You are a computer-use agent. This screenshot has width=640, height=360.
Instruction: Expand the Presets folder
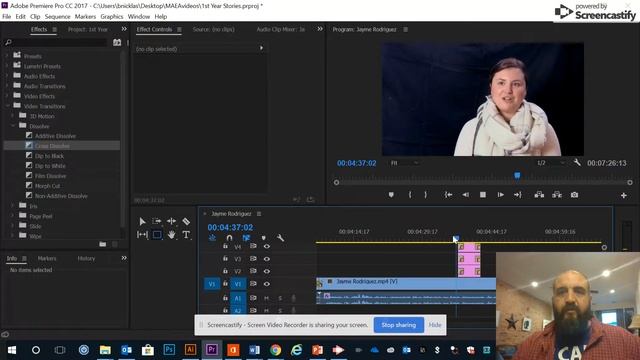(7, 56)
